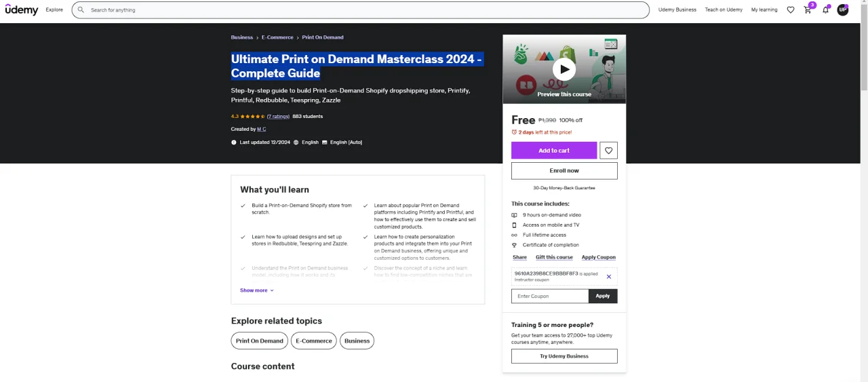The width and height of the screenshot is (868, 382).
Task: Click the globe language icon
Action: pos(296,142)
